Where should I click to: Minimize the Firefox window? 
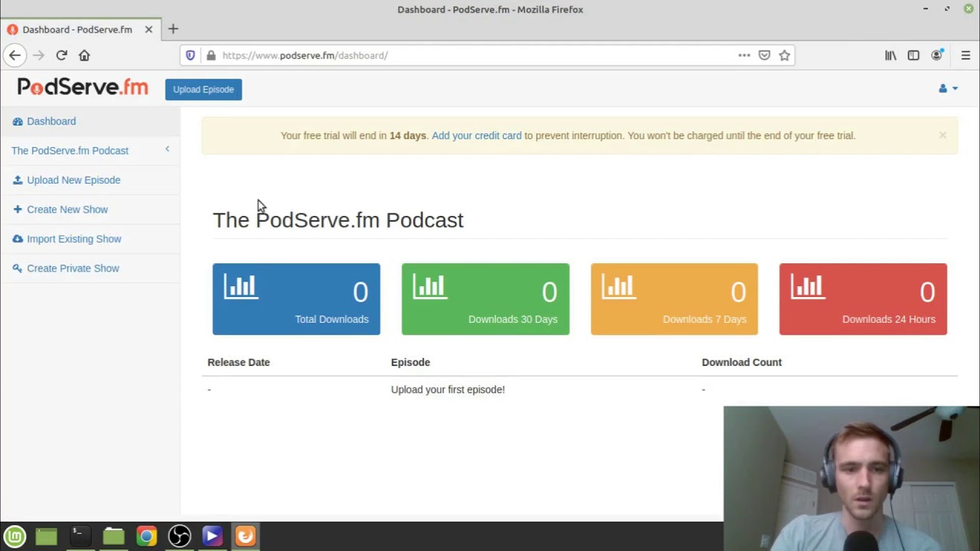click(926, 9)
